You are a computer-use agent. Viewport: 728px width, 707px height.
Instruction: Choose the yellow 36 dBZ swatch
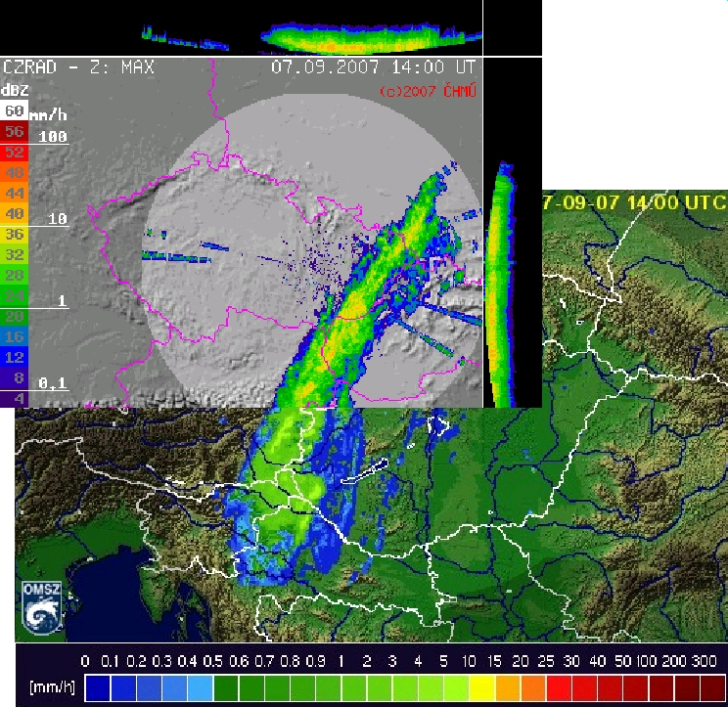pyautogui.click(x=14, y=234)
